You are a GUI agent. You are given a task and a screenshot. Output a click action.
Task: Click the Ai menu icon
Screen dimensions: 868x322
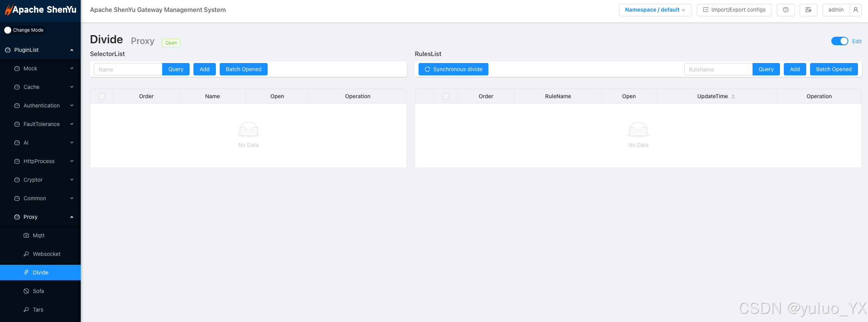point(17,143)
